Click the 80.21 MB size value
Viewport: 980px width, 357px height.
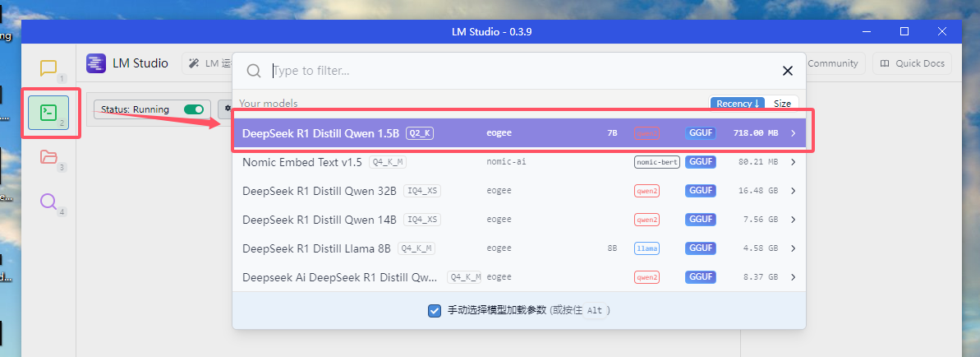(x=758, y=162)
